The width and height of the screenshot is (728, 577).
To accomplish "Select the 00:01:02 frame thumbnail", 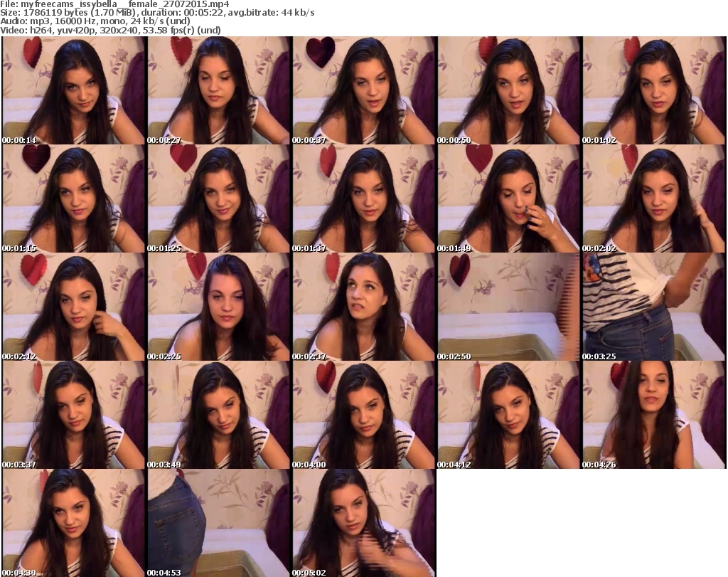I will [654, 90].
